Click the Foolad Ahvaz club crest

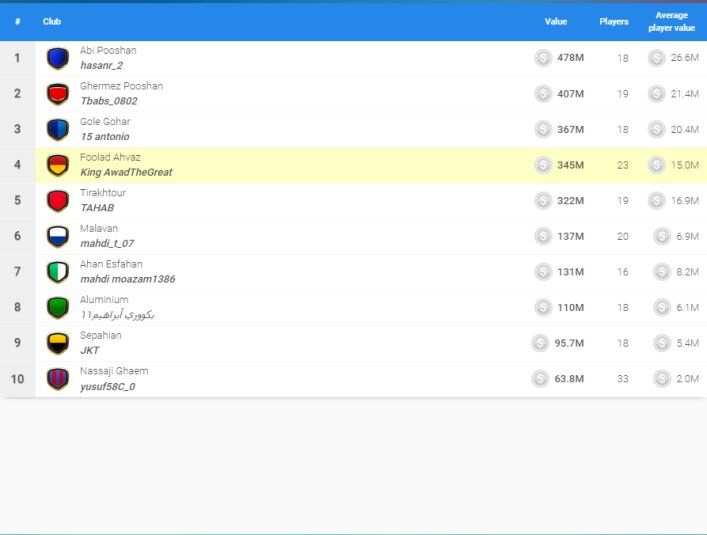pos(58,165)
